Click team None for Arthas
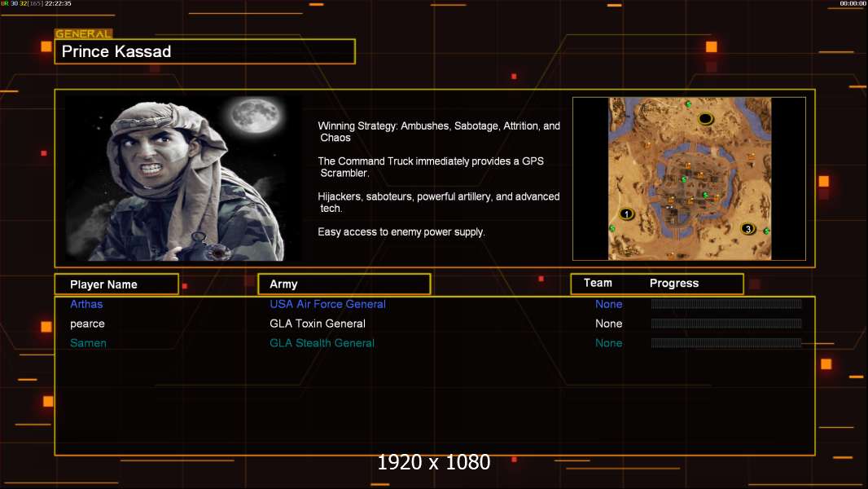 click(x=609, y=304)
